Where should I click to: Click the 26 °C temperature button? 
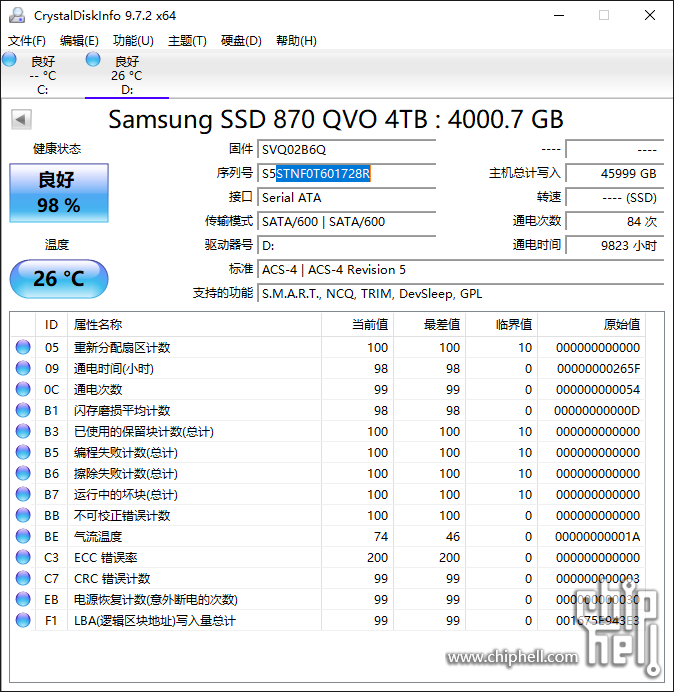pos(59,279)
